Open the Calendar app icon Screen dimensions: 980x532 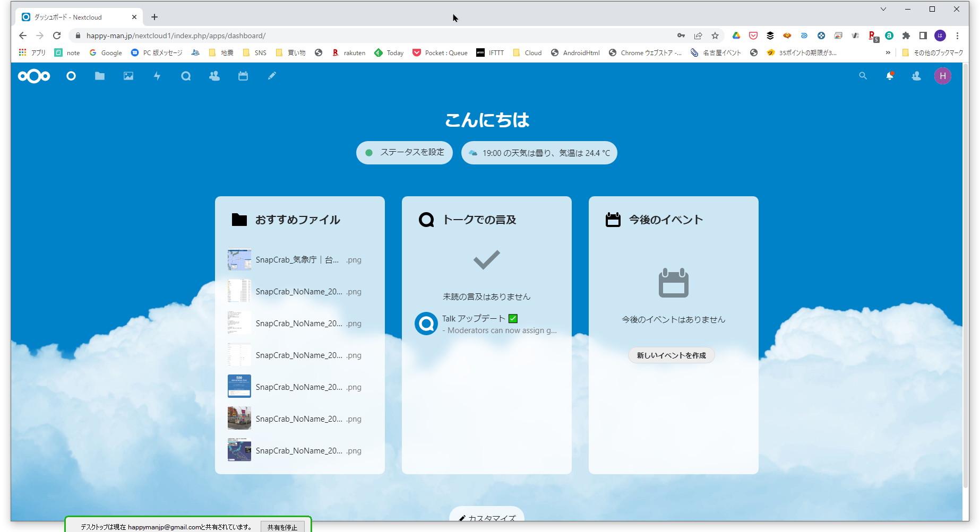click(243, 76)
